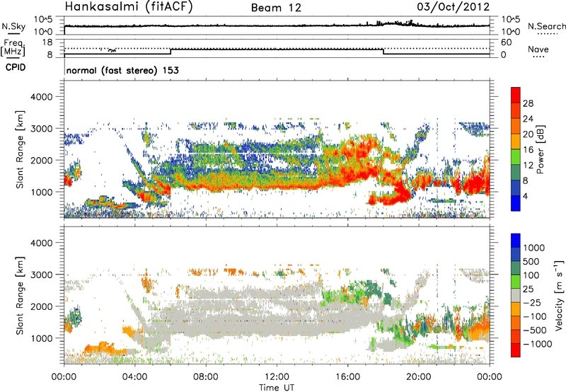Click the '1000' label on Velocity colorbar
566x392 pixels.
click(x=534, y=248)
